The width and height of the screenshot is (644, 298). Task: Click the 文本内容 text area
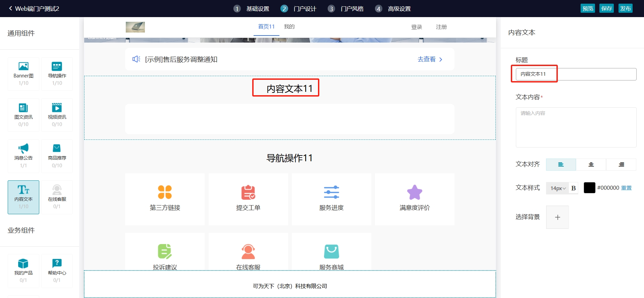pos(576,127)
